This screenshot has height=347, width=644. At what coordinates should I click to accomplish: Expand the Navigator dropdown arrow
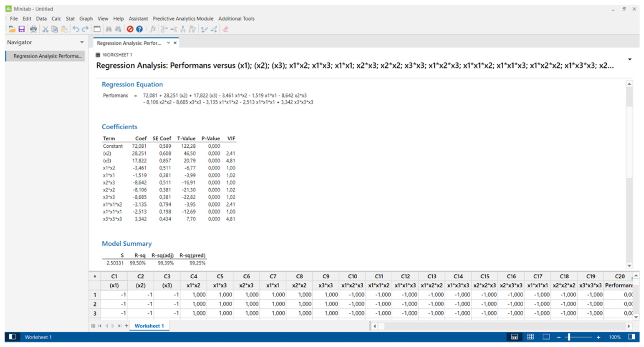82,42
